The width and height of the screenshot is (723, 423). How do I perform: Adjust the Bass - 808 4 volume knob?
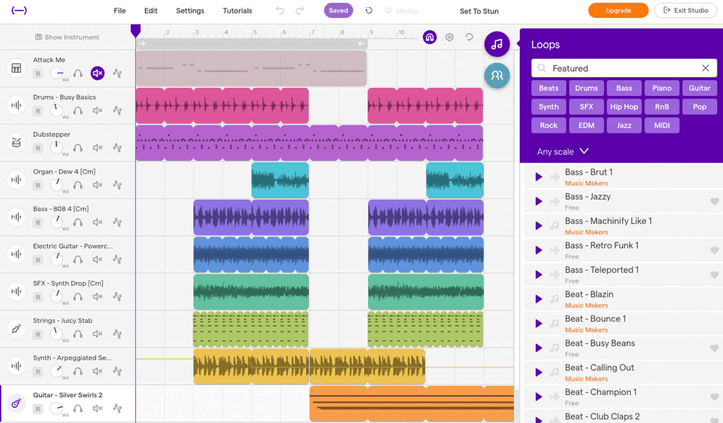point(58,221)
